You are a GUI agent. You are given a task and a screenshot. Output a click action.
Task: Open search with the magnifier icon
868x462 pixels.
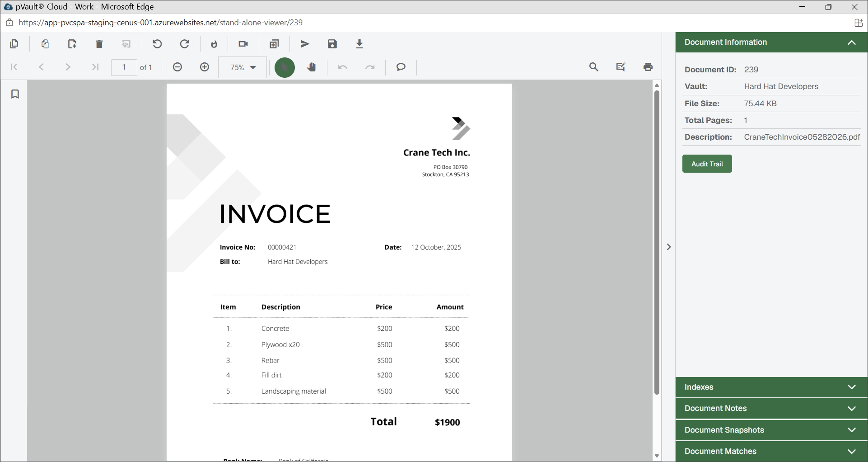(x=594, y=67)
